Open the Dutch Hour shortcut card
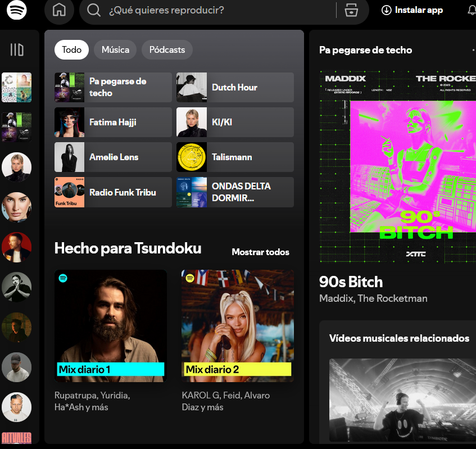Viewport: 476px width, 449px height. point(235,88)
